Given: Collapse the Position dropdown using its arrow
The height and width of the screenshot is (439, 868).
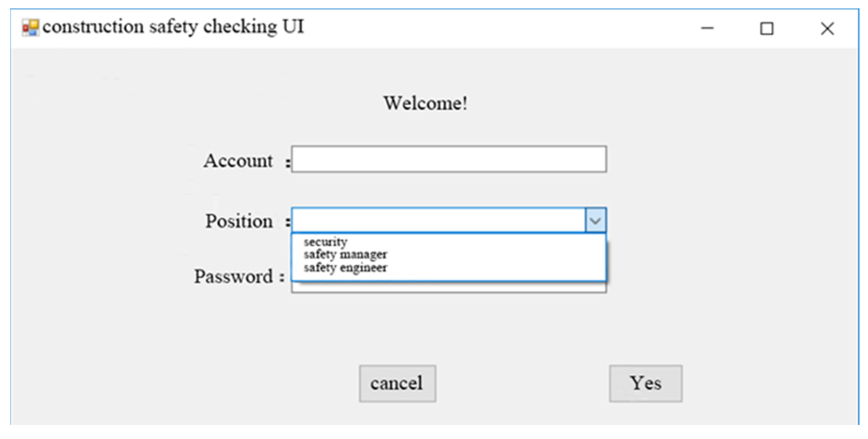Looking at the screenshot, I should point(596,221).
